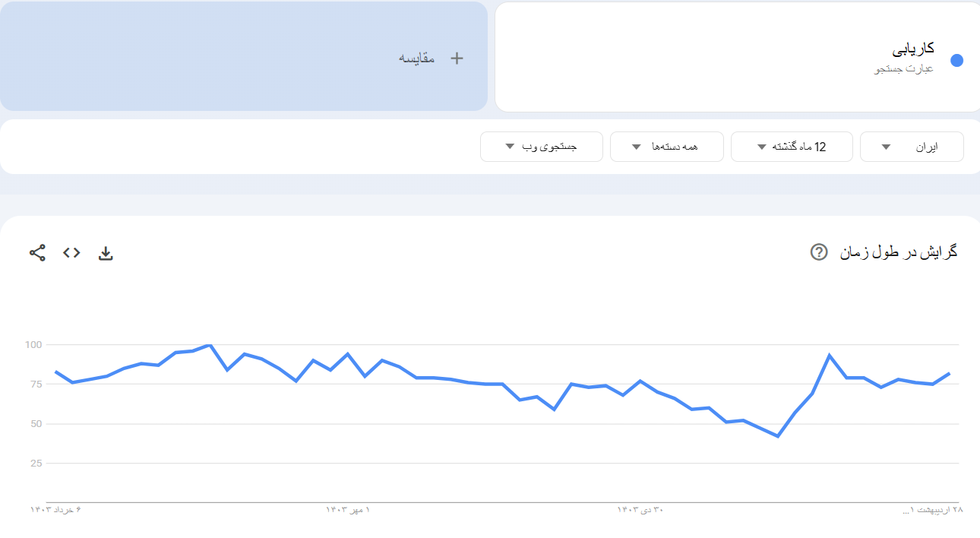This screenshot has width=980, height=538.
Task: Click the عبارت جستجو subtitle text
Action: (x=904, y=69)
